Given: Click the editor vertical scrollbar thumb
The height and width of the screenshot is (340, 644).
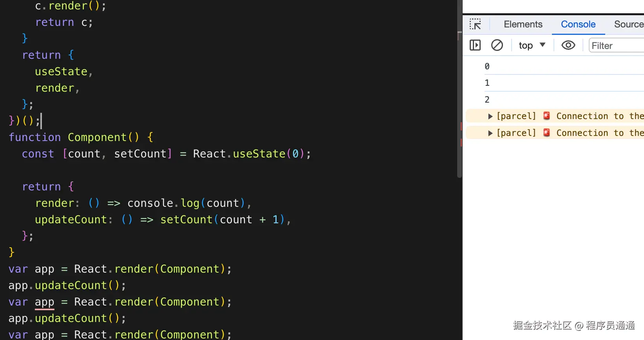Looking at the screenshot, I should coord(459,89).
